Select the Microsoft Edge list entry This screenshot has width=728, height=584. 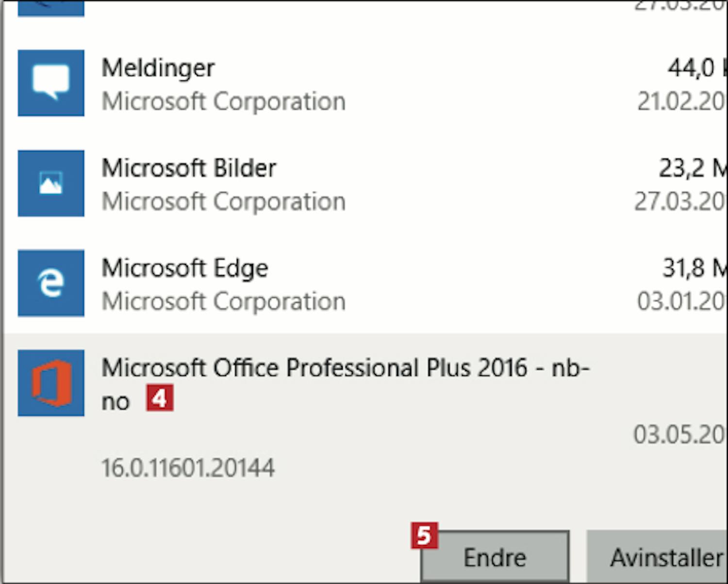[x=365, y=284]
